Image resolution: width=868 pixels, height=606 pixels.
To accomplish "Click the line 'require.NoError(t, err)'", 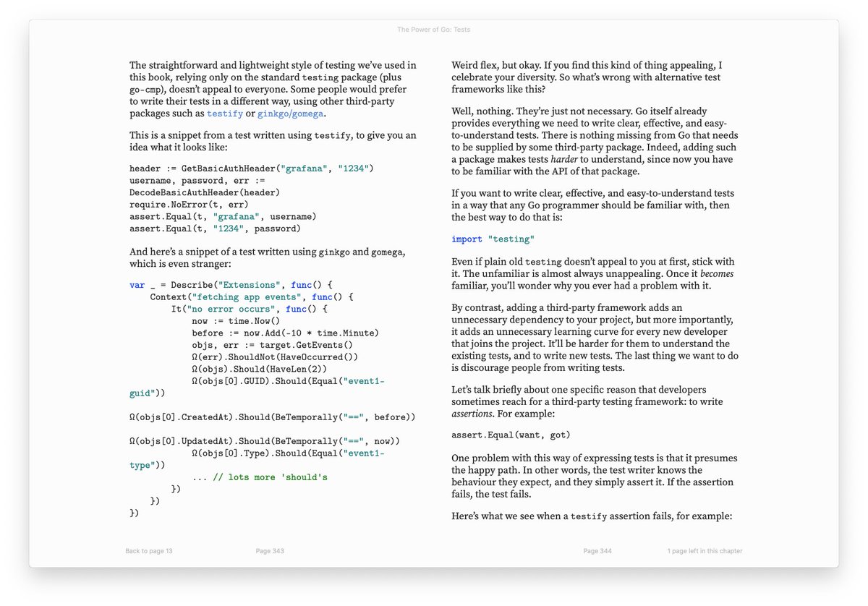I will (189, 205).
